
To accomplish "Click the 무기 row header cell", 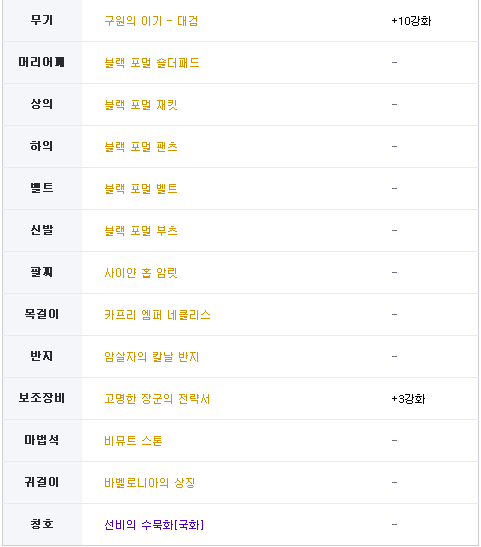I will coord(42,21).
